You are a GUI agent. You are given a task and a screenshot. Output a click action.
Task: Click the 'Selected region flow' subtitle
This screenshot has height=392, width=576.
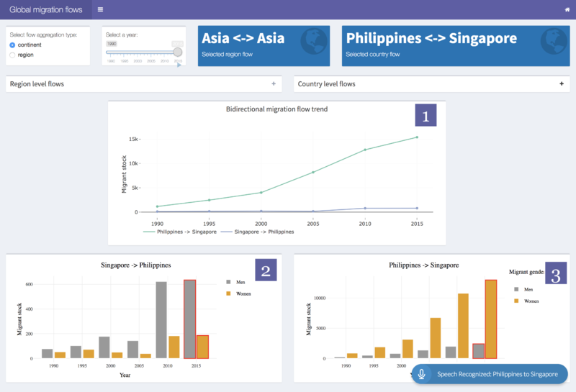(227, 55)
